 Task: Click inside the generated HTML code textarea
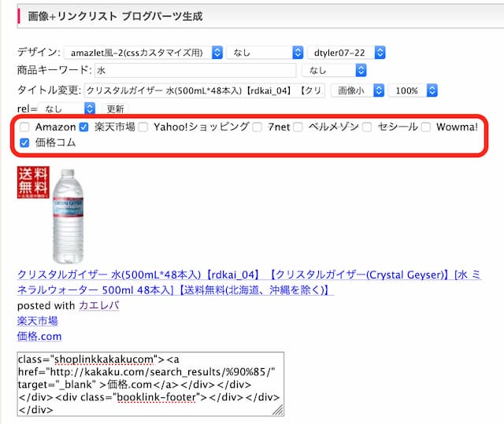(x=150, y=384)
